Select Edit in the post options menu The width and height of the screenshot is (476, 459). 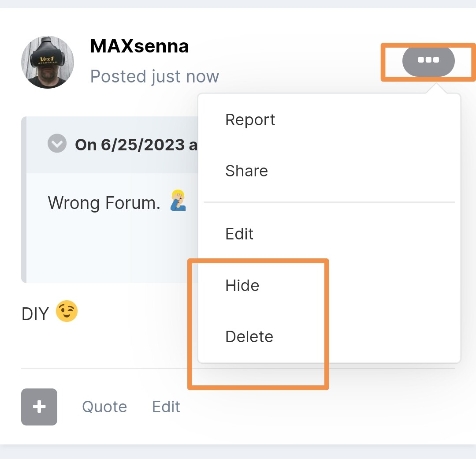click(239, 234)
